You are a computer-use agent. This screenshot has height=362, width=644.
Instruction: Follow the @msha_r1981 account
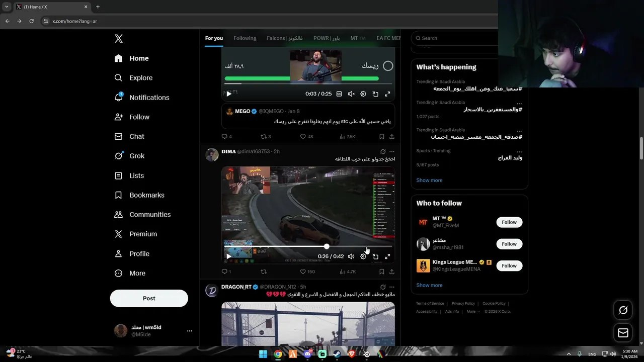(509, 244)
